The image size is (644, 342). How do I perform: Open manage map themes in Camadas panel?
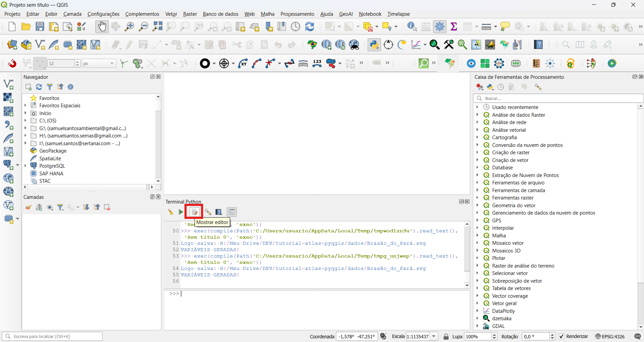point(50,207)
